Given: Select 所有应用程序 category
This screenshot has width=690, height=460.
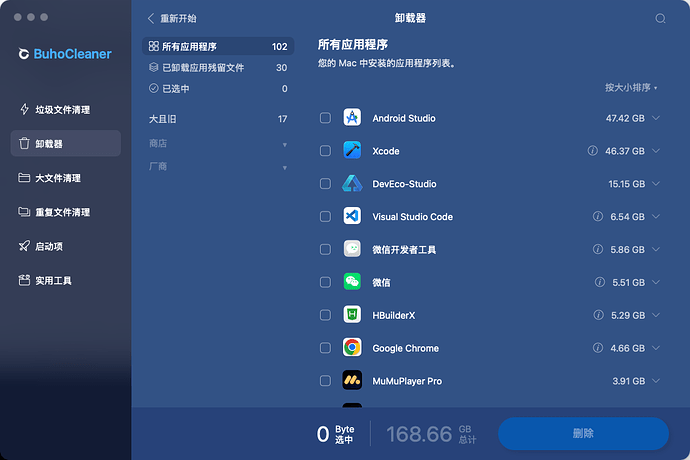Looking at the screenshot, I should [x=218, y=46].
